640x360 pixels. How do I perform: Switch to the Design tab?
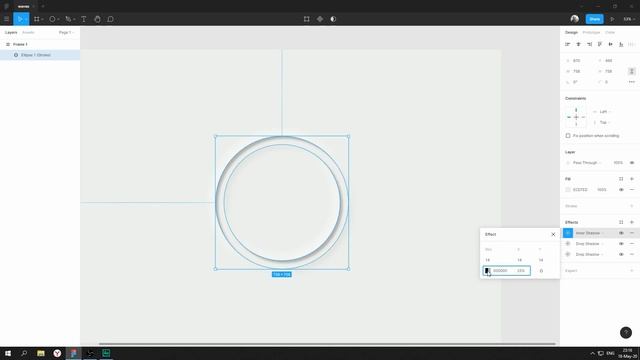571,32
